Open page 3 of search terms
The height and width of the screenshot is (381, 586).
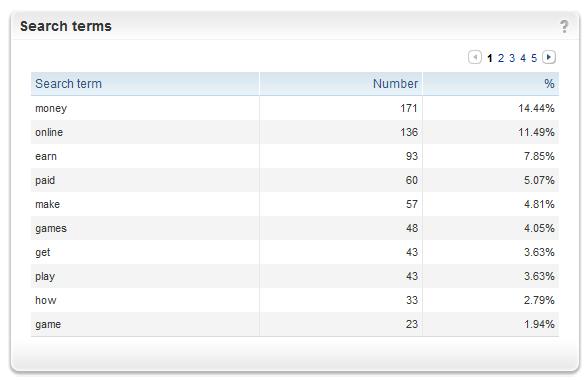point(512,58)
